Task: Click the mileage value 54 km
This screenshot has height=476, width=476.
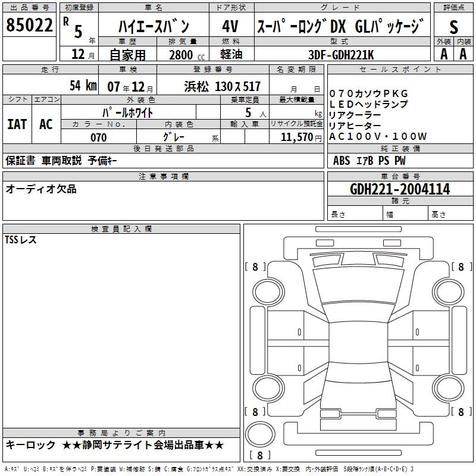Action: tap(83, 85)
